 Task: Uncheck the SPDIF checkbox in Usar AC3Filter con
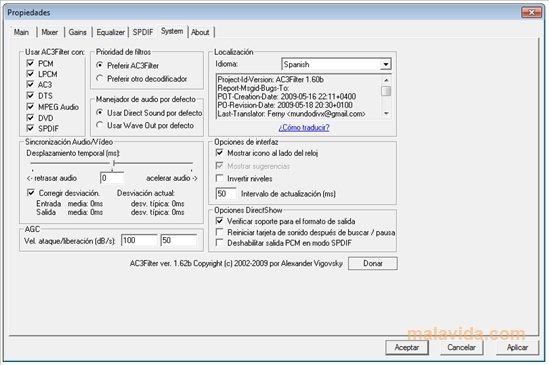[x=30, y=128]
